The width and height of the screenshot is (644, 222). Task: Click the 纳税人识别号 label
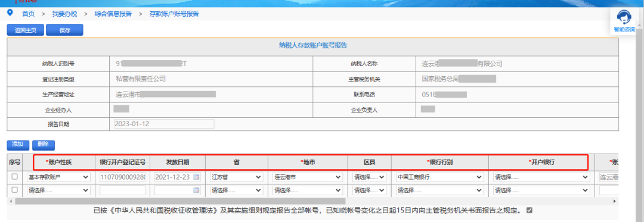point(58,64)
